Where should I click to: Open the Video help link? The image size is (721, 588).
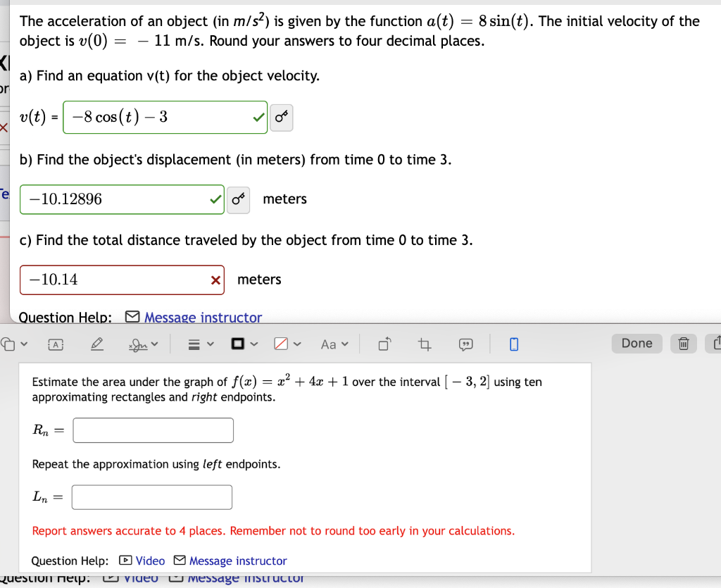coord(150,561)
